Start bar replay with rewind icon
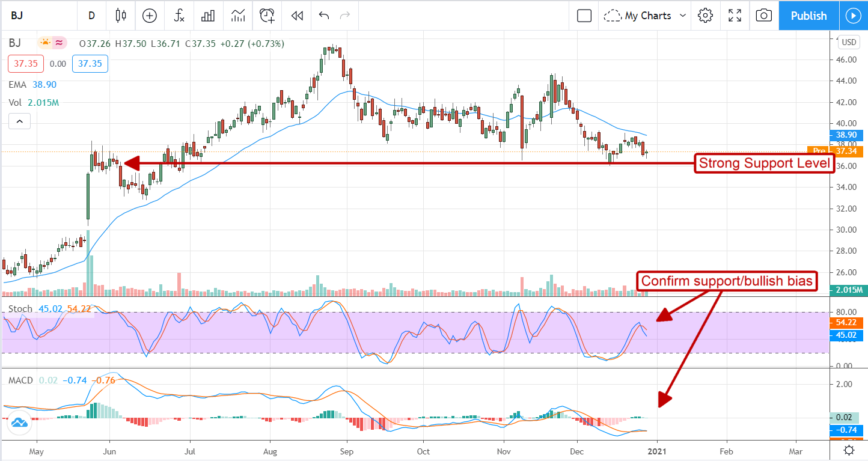Screen dimensions: 868x461 coord(296,16)
